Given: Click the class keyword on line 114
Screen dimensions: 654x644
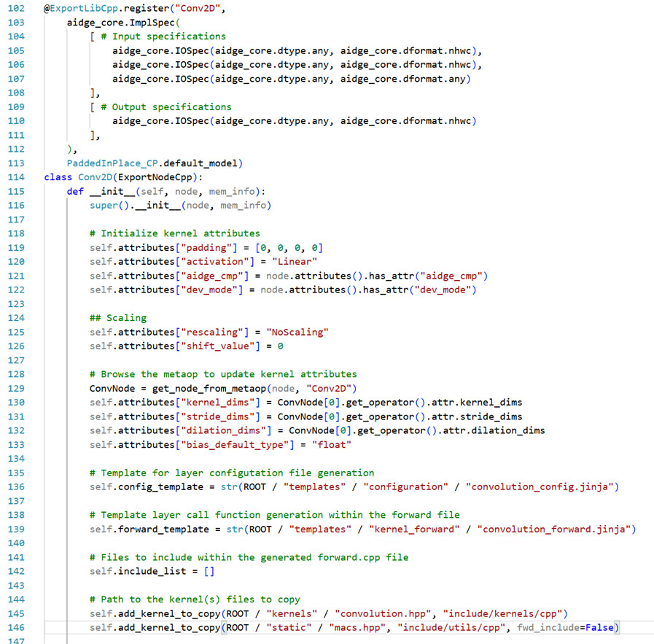Looking at the screenshot, I should click(x=58, y=176).
